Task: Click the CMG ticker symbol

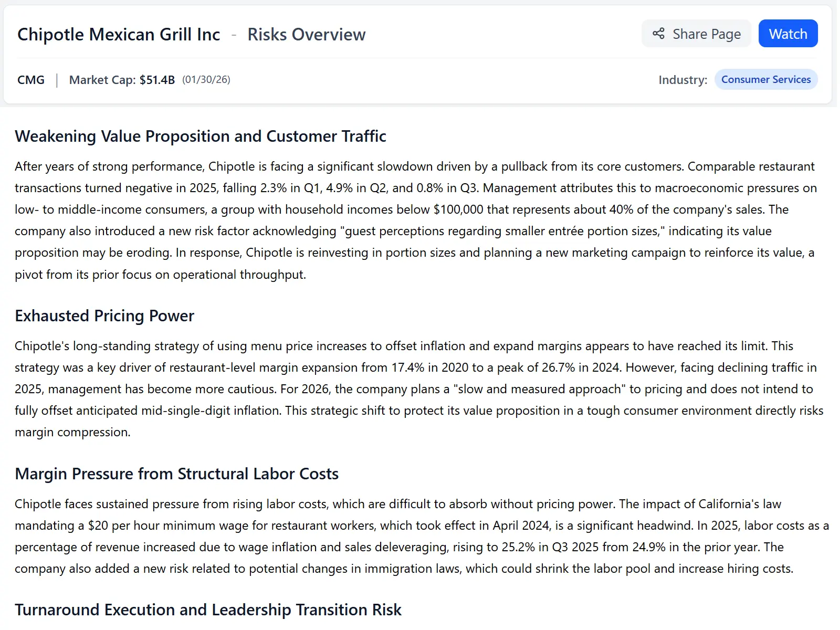Action: (x=31, y=79)
